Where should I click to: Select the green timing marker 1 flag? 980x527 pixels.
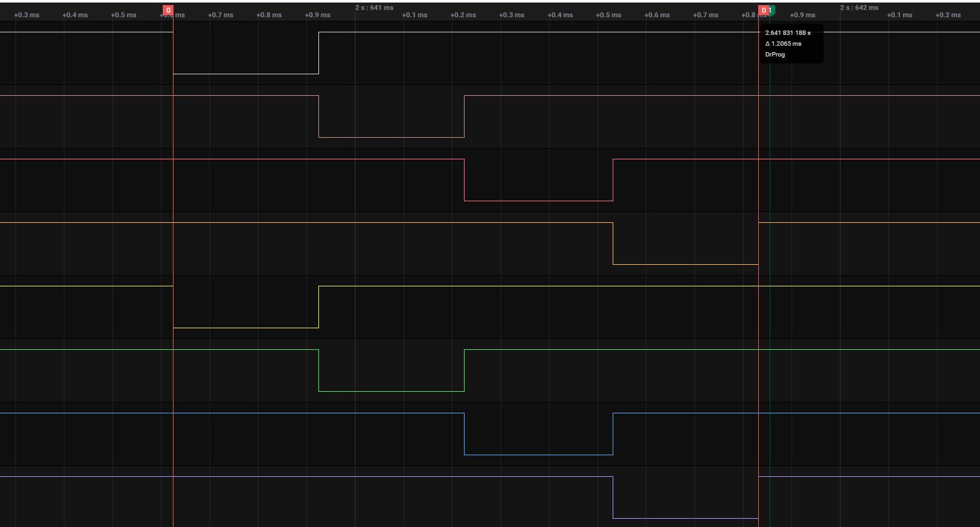pos(772,10)
